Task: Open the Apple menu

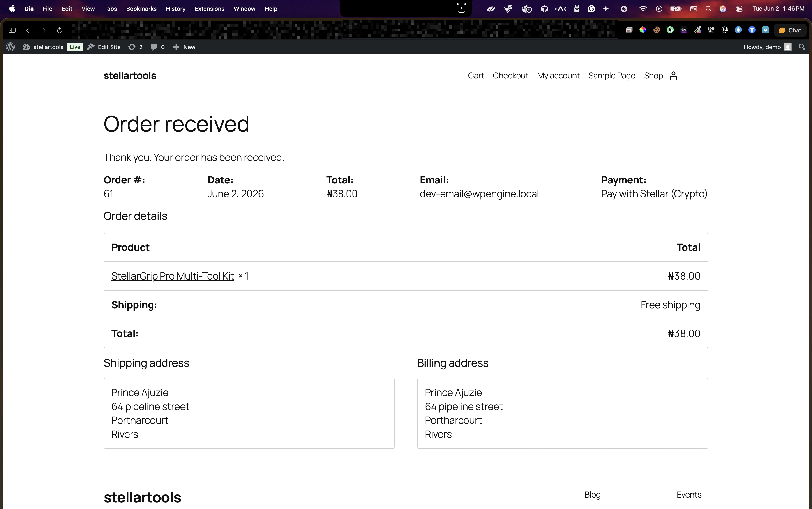Action: point(12,9)
